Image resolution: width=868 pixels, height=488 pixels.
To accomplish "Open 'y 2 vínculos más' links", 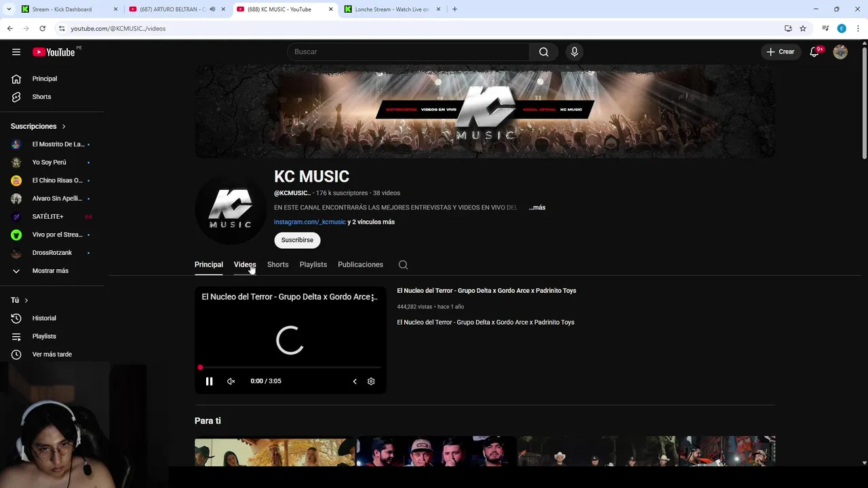I will click(371, 222).
